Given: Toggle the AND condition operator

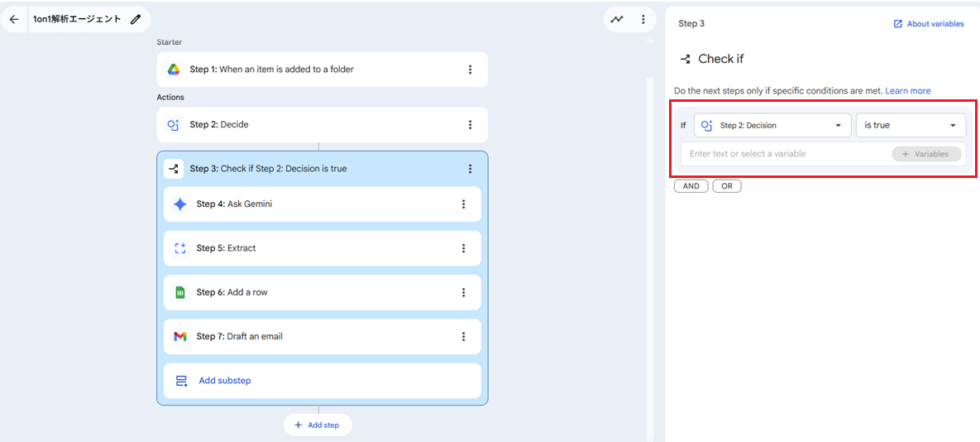Looking at the screenshot, I should point(691,186).
